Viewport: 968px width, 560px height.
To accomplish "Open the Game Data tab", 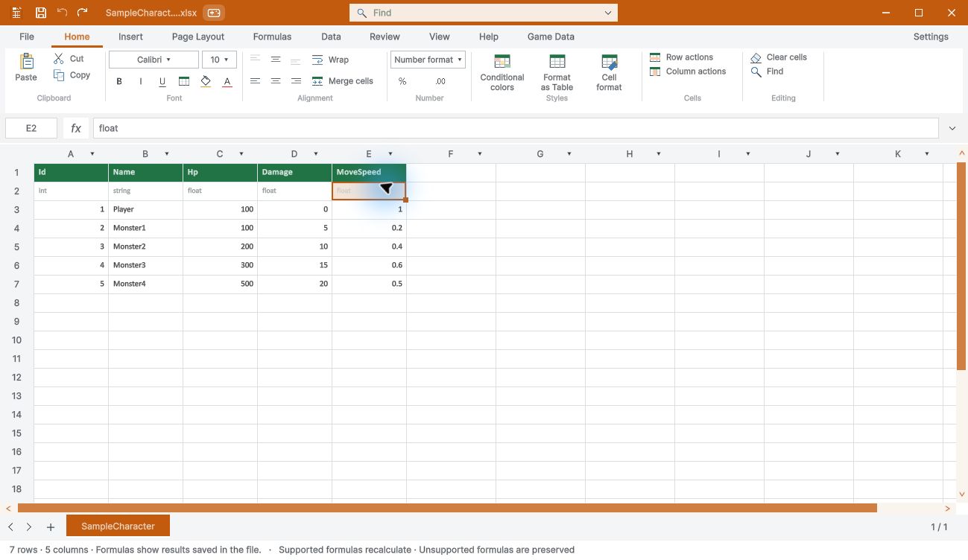I will tap(551, 36).
